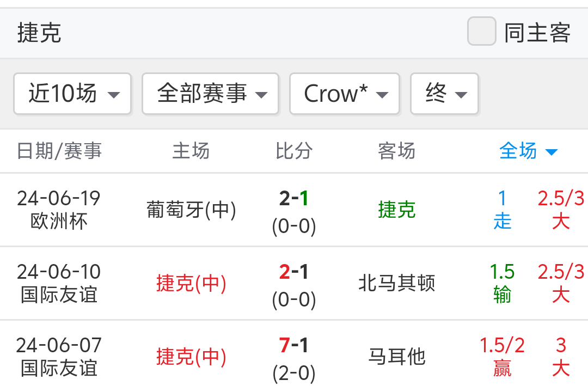The width and height of the screenshot is (588, 386).
Task: Open the 近10场 match count dropdown
Action: [73, 94]
